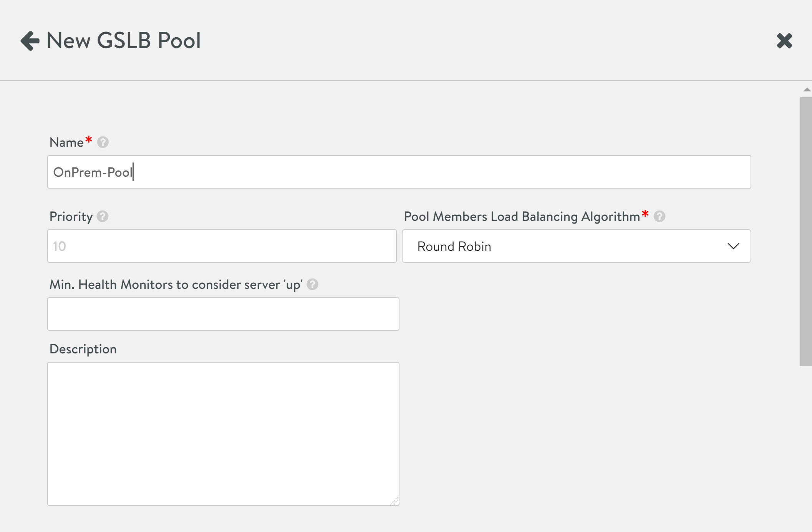This screenshot has height=532, width=812.
Task: Click the chevron arrow in algorithm dropdown
Action: click(x=733, y=246)
